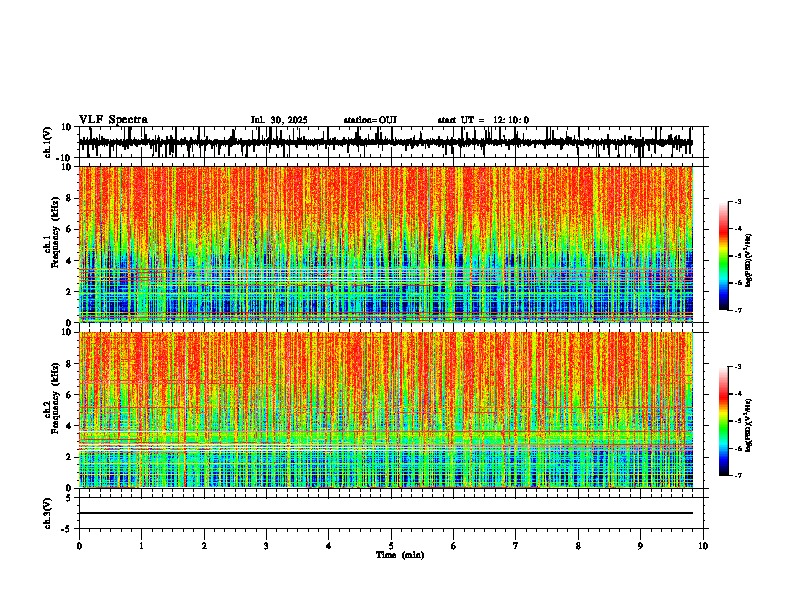Click the time axis tick label "9"

[x=640, y=546]
